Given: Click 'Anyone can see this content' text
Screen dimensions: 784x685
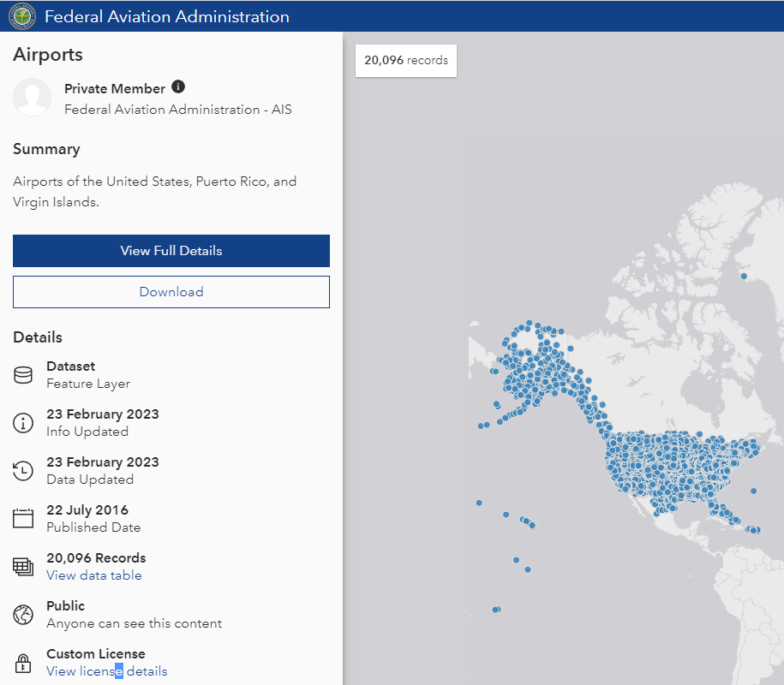Looking at the screenshot, I should tap(134, 623).
